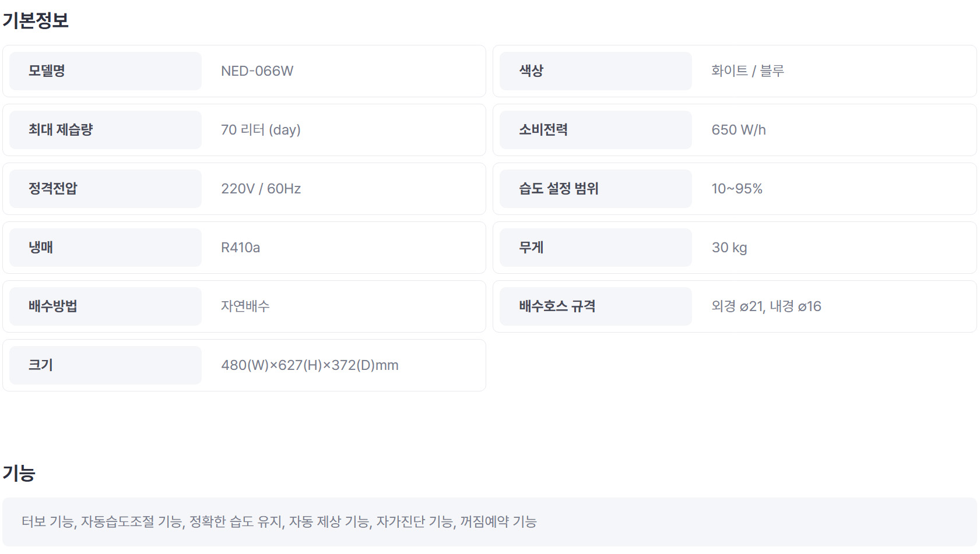
Task: Click the 최대 제습량 label
Action: 61,130
